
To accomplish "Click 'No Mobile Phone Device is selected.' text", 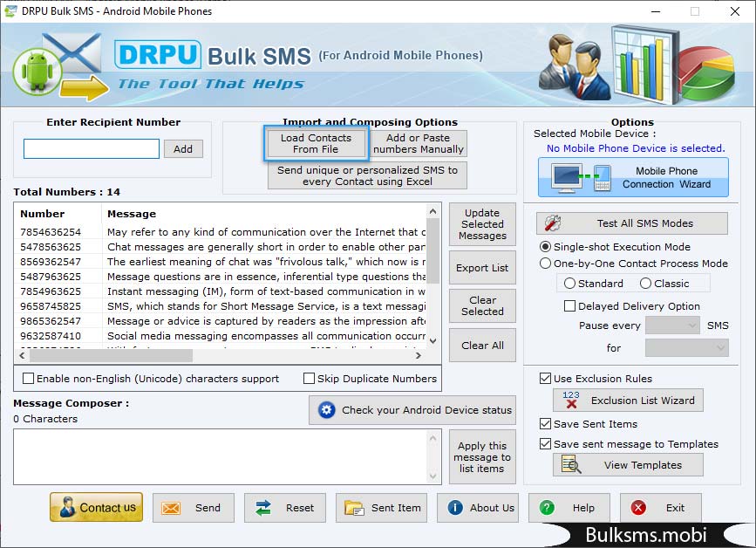I will pyautogui.click(x=636, y=148).
